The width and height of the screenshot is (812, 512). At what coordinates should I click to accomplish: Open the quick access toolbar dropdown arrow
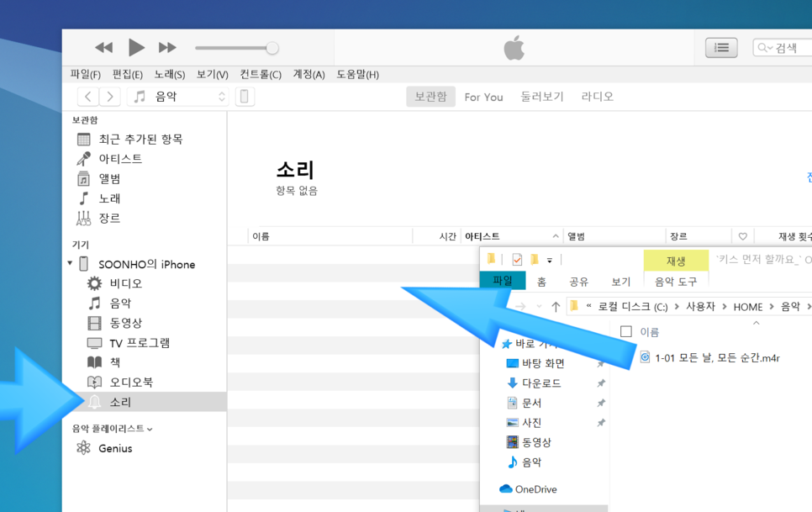[550, 261]
